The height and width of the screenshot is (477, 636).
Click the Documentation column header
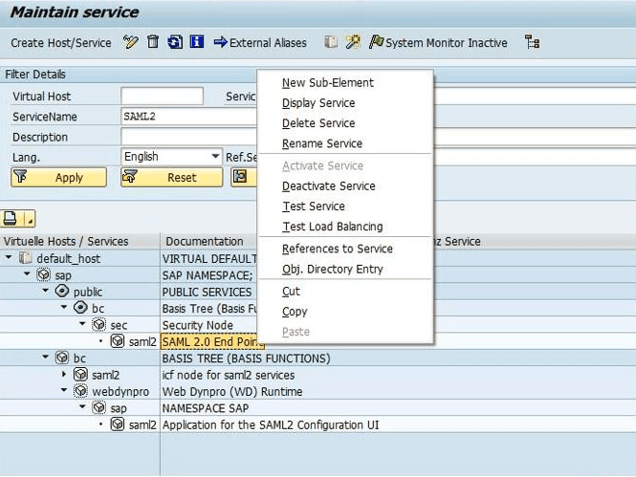204,241
